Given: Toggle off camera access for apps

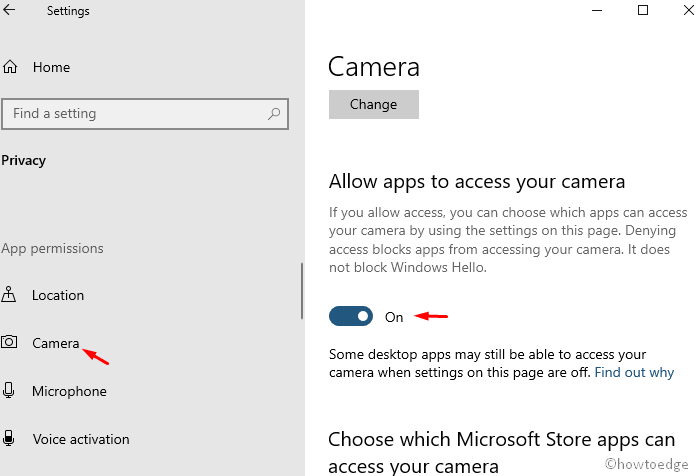Looking at the screenshot, I should coord(351,316).
